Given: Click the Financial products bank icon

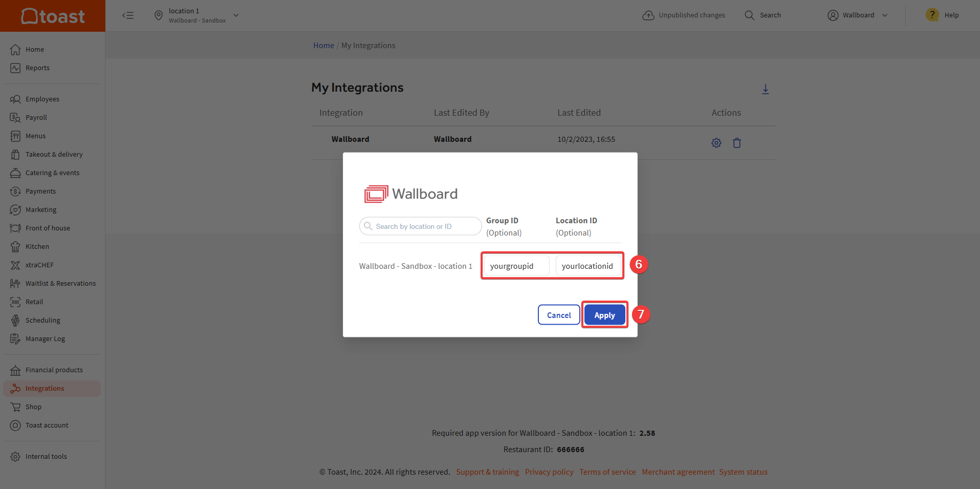Looking at the screenshot, I should [15, 370].
